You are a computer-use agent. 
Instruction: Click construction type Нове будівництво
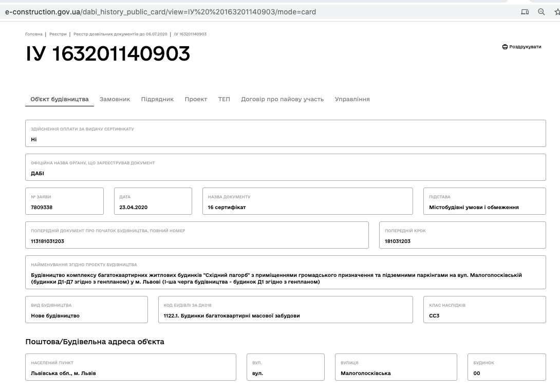[55, 316]
